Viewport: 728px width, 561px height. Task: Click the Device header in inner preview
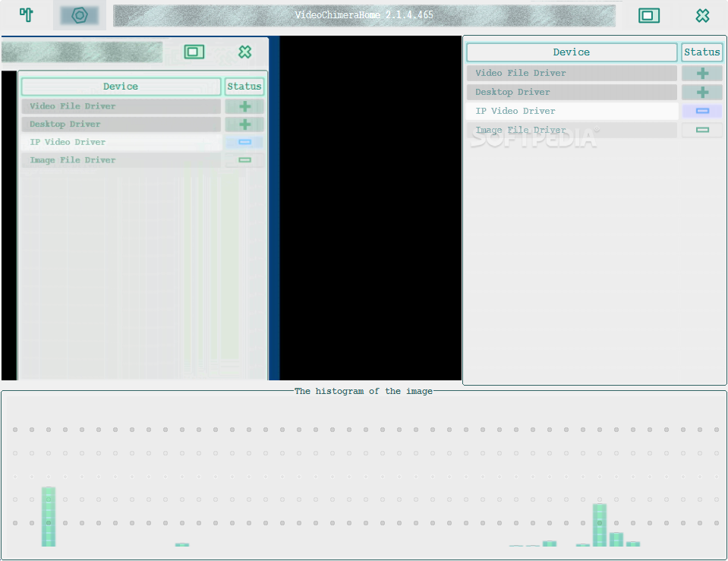point(121,87)
